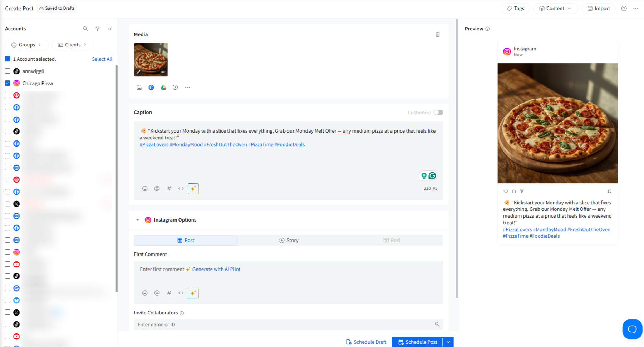The image size is (644, 347).
Task: Focus the Invite Collaborators input field
Action: [289, 324]
